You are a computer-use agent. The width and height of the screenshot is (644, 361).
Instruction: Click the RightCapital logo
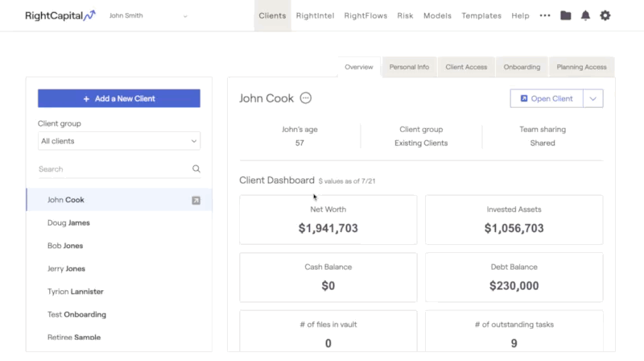[60, 15]
